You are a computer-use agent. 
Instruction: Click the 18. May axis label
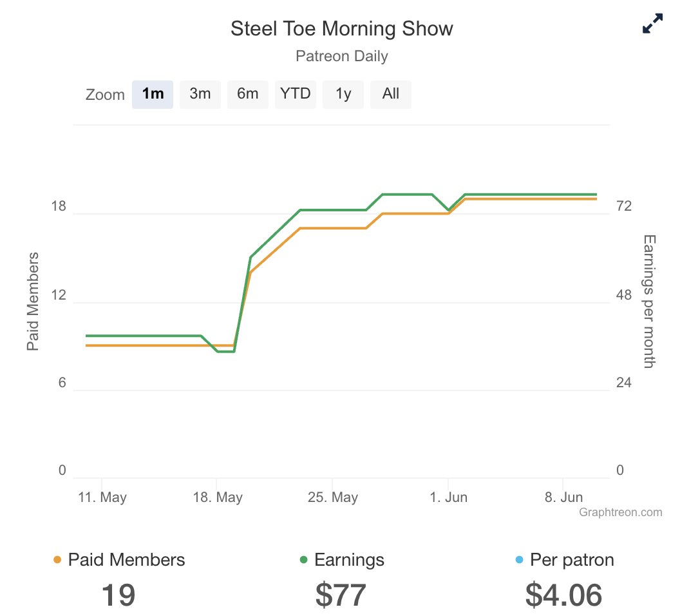coord(218,497)
